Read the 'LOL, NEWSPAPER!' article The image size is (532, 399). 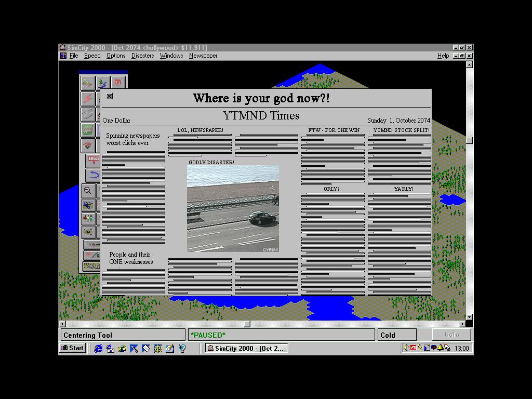pyautogui.click(x=200, y=130)
